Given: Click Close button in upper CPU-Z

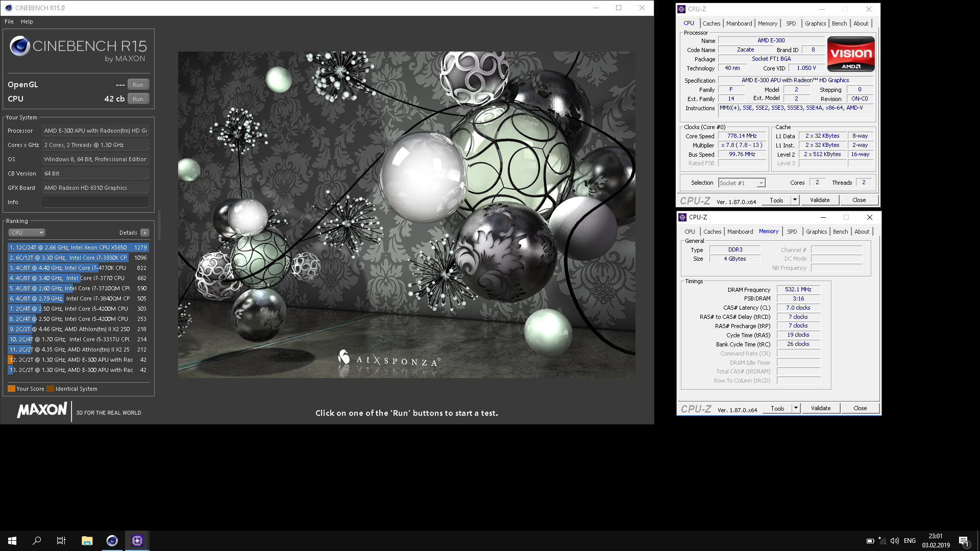Looking at the screenshot, I should click(x=859, y=201).
